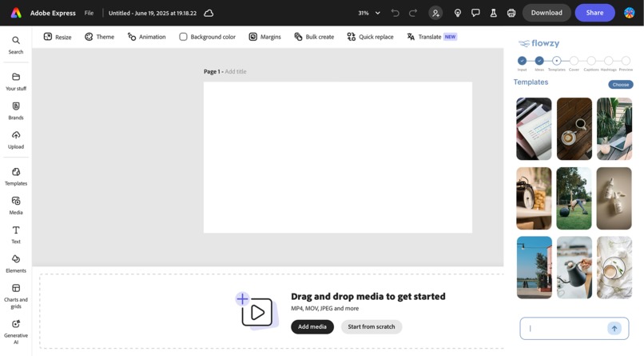The width and height of the screenshot is (644, 356).
Task: Click the Download button
Action: point(547,13)
